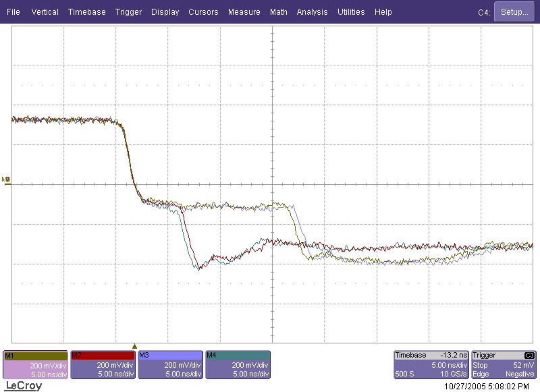Click the trigger position marker below grid
Screen dimensions: 540x392
coord(134,345)
